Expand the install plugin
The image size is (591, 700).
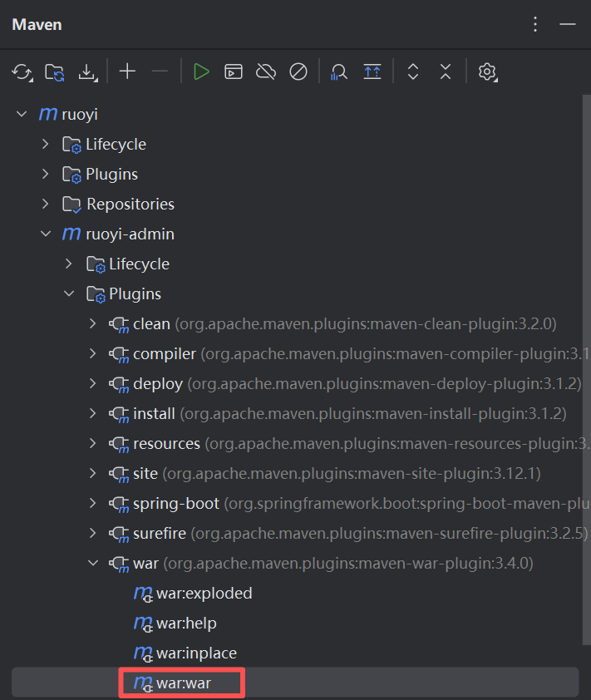click(x=92, y=413)
